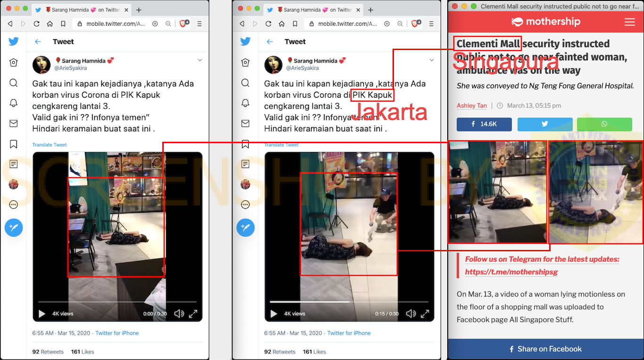
Task: Share the article via the green WhatsApp button
Action: (604, 124)
